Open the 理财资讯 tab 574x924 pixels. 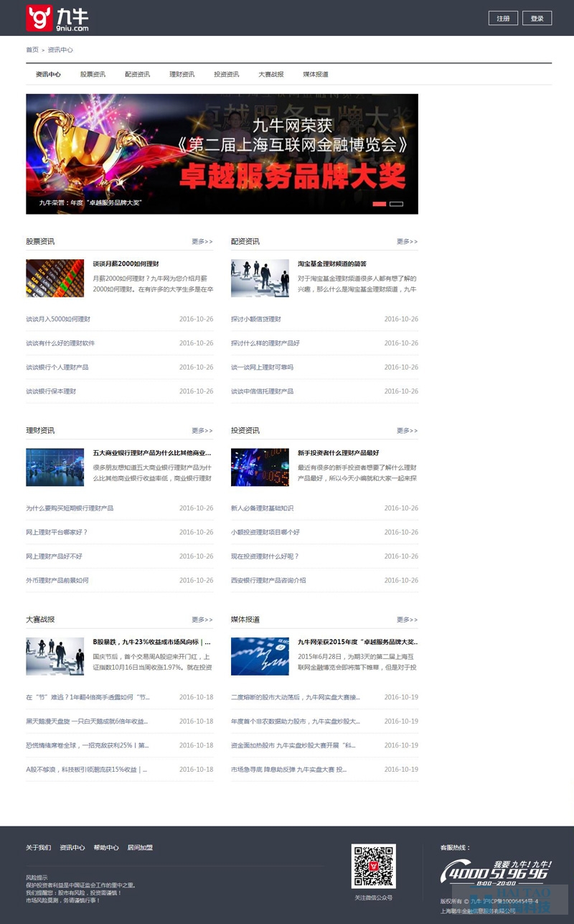click(182, 75)
